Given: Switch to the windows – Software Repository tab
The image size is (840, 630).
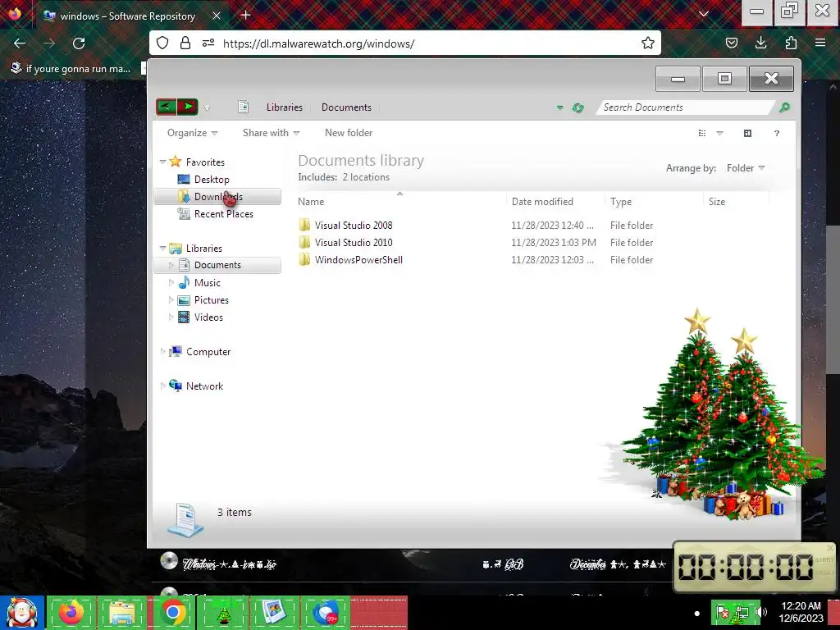Looking at the screenshot, I should point(127,16).
